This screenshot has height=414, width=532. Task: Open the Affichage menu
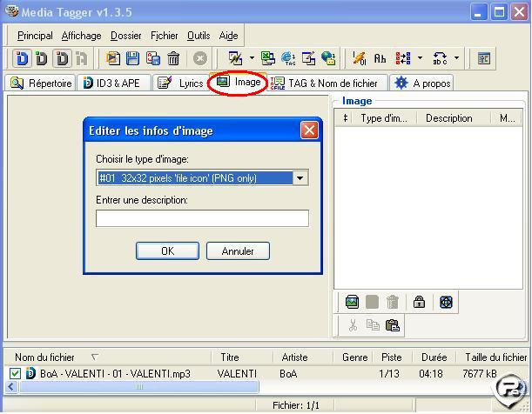(x=82, y=36)
